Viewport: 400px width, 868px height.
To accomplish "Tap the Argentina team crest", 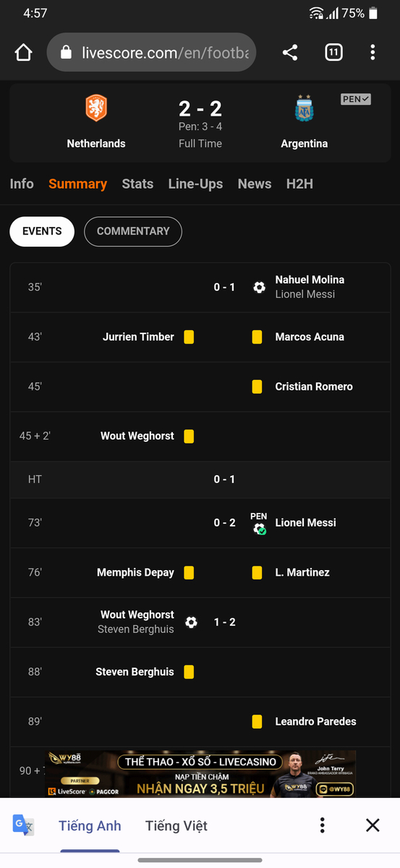I will point(305,109).
